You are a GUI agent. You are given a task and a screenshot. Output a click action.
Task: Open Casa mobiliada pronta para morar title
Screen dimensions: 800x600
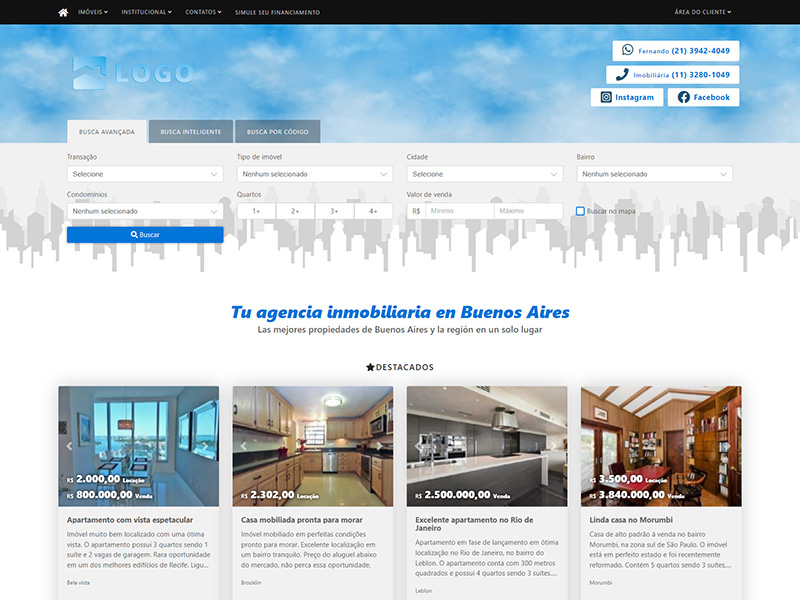click(x=302, y=520)
